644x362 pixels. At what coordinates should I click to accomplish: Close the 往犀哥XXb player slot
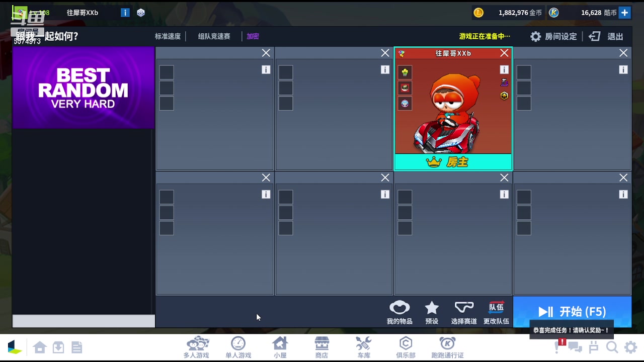tap(504, 53)
